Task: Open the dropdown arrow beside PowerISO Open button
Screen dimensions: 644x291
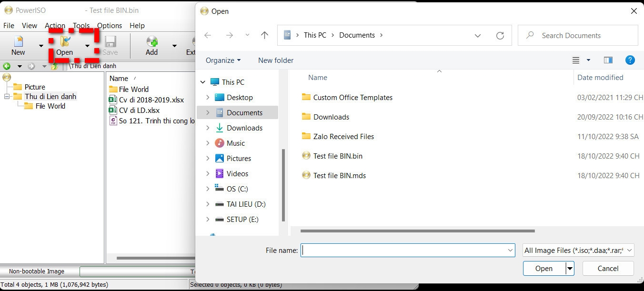Action: click(87, 46)
